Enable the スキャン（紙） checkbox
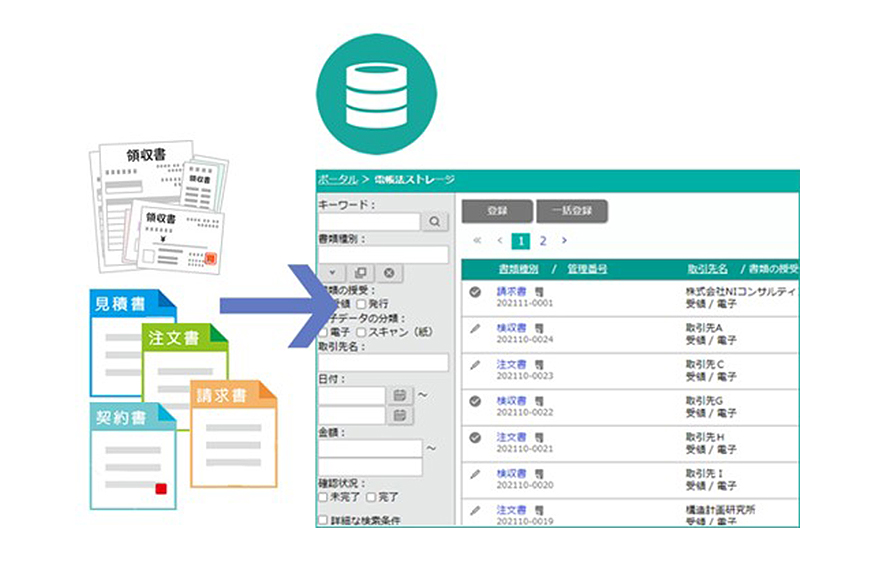This screenshot has height=586, width=880. 361,331
